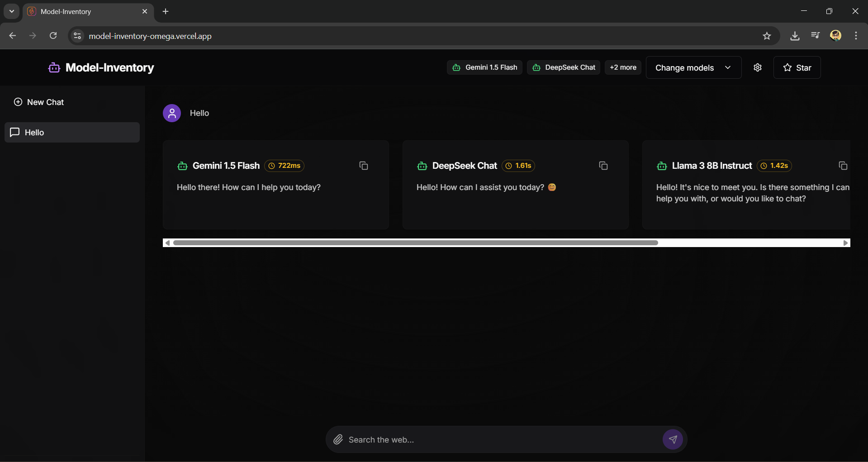Bookmark this page with the star icon

(x=767, y=36)
